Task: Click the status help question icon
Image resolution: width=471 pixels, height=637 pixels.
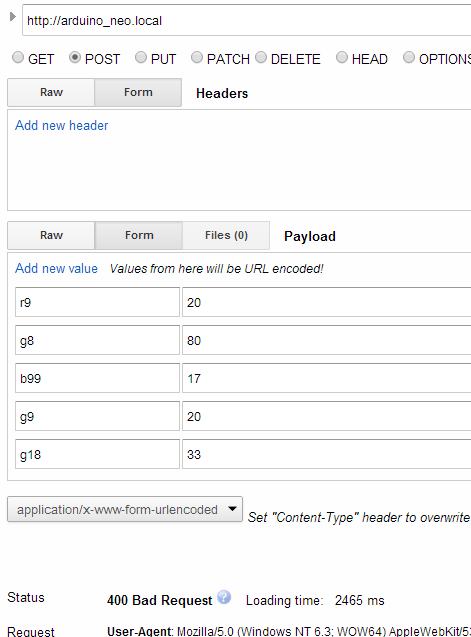Action: 224,597
